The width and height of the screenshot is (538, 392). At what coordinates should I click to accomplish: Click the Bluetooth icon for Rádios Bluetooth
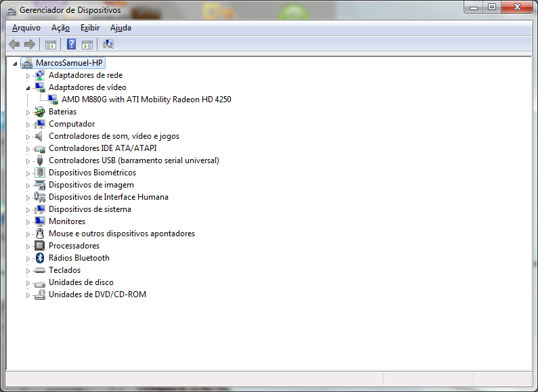(x=40, y=258)
